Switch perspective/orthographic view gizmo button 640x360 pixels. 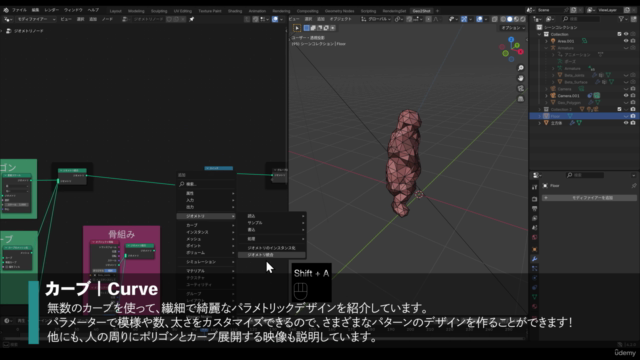521,99
